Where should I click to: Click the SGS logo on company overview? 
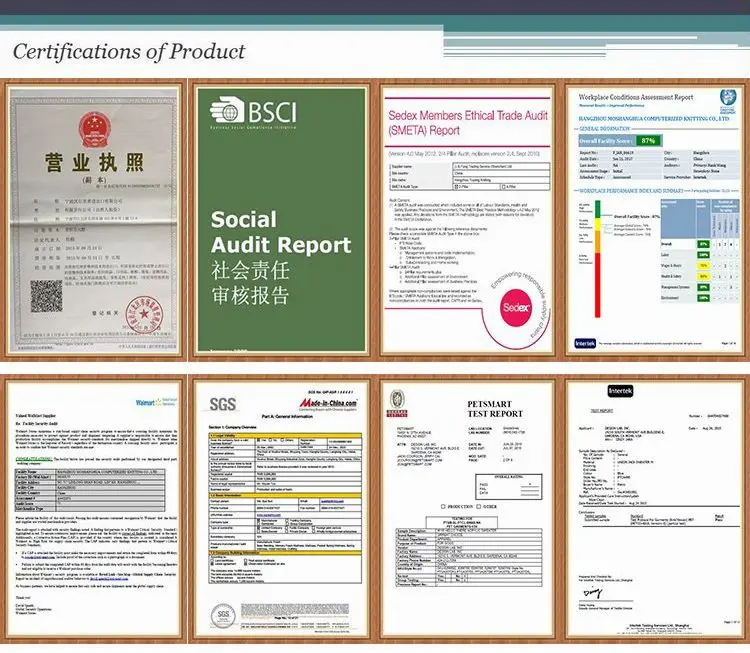[x=222, y=403]
